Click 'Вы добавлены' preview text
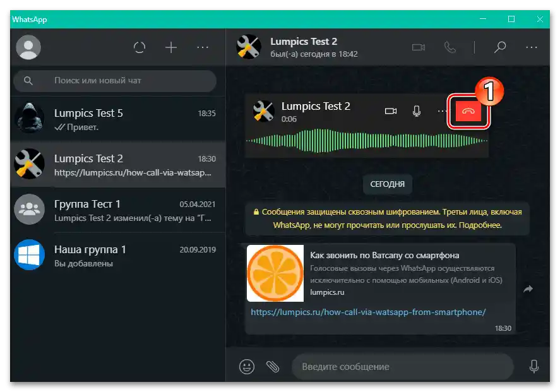 83,263
